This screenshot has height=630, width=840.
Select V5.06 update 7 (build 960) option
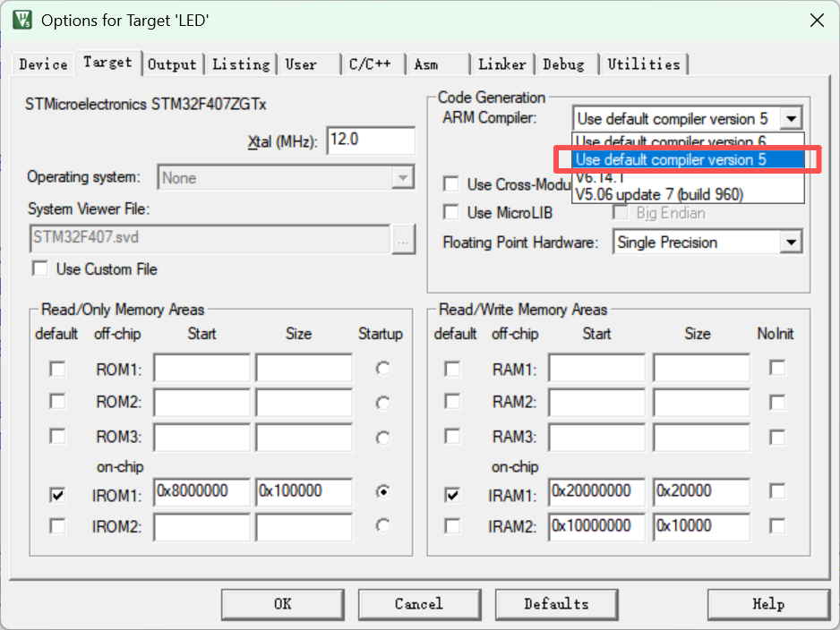tap(688, 194)
